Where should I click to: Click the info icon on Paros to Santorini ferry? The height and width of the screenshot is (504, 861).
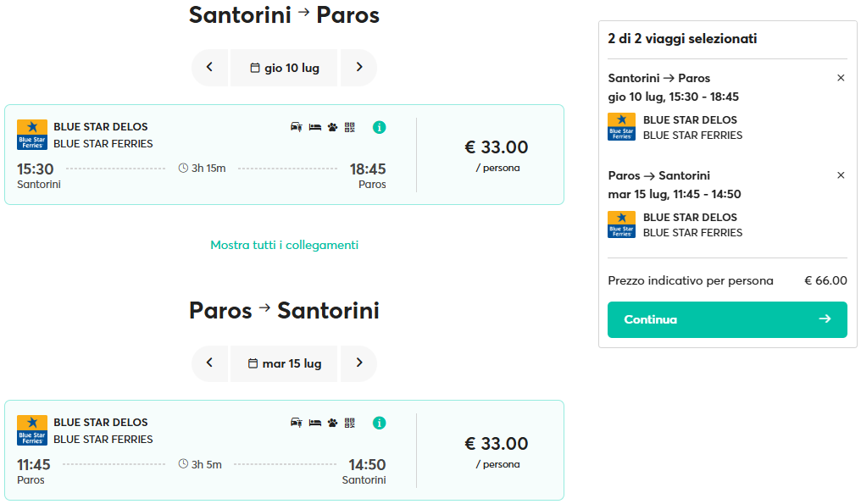[x=379, y=423]
